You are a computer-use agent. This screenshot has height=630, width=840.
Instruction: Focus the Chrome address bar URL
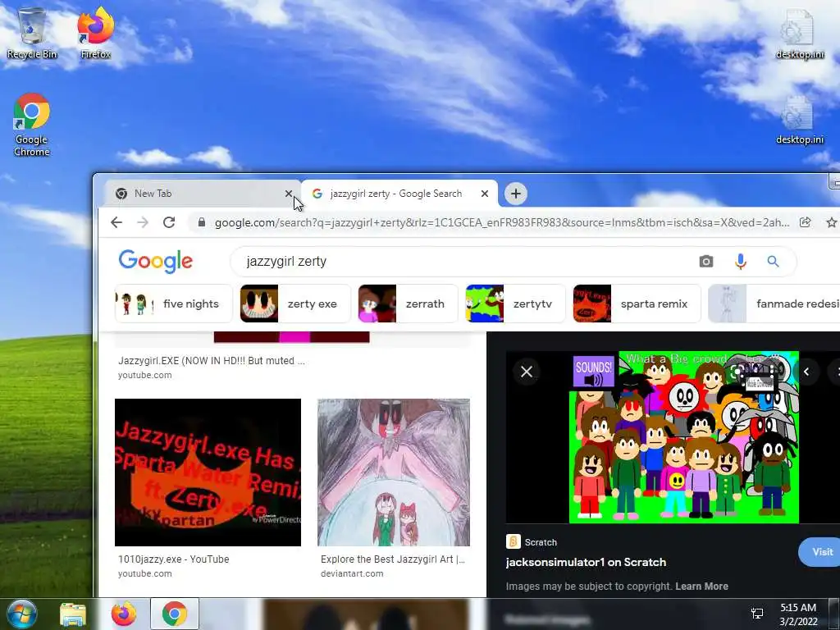[x=501, y=223]
